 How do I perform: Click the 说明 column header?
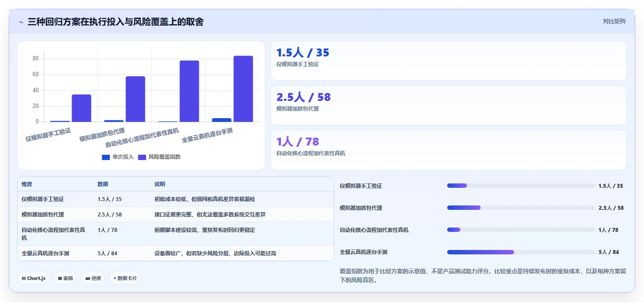[160, 184]
